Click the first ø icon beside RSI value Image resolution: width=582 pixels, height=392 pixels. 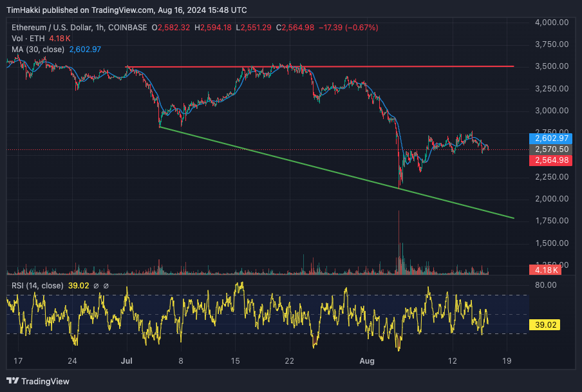97,285
